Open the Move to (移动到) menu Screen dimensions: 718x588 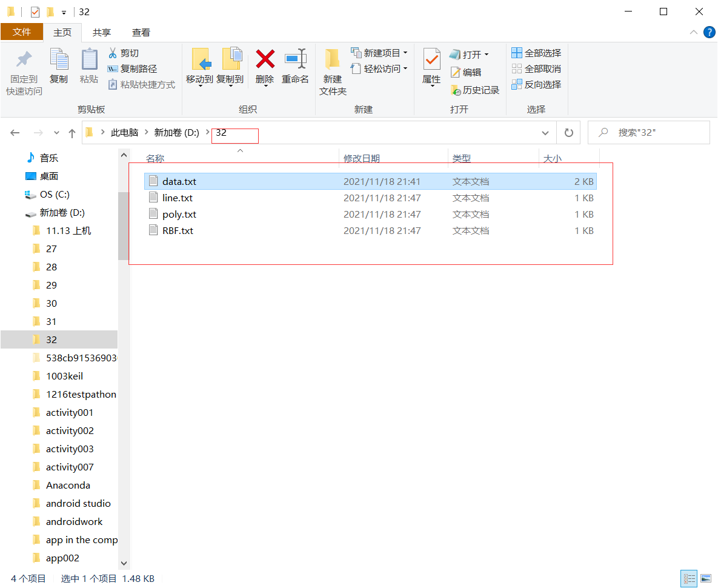tap(200, 67)
